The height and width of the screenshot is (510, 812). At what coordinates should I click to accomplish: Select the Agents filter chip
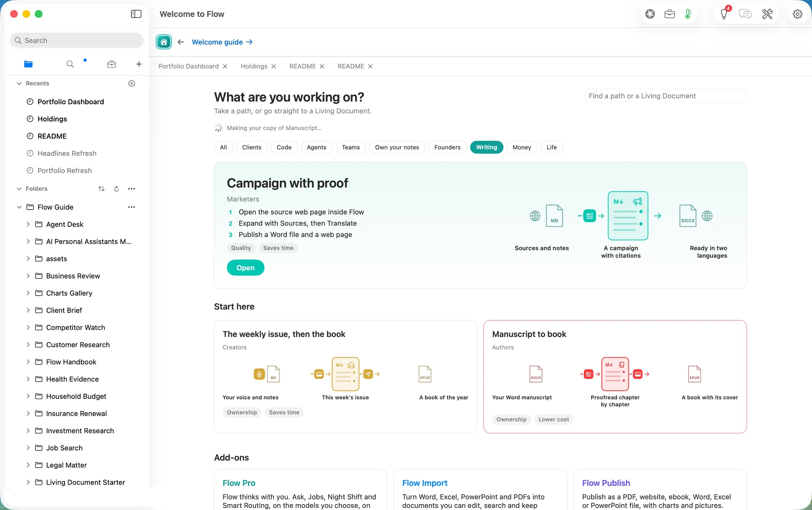(316, 147)
